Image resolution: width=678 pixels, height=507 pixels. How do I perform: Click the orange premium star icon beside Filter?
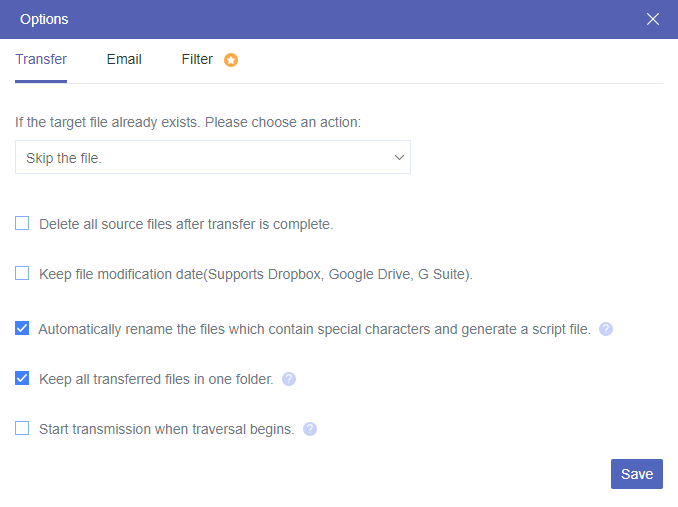[231, 60]
